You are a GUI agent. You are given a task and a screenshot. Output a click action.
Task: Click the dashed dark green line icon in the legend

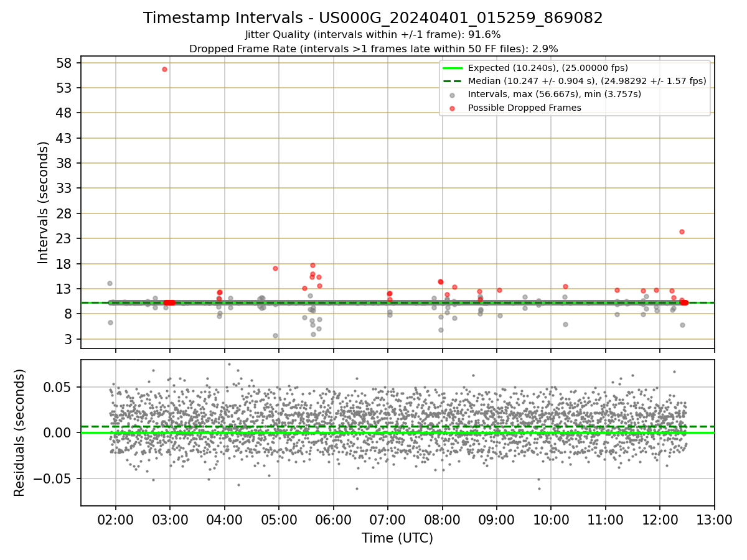tap(453, 81)
